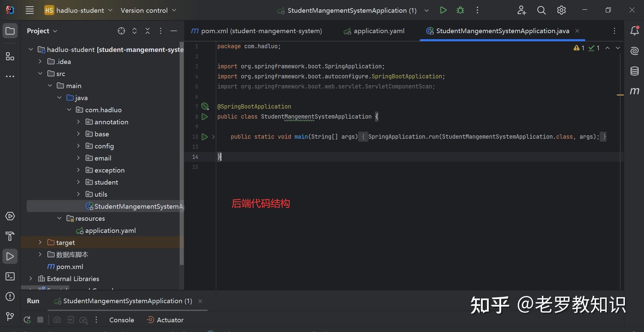This screenshot has height=332, width=644.
Task: Rerun StudentMangementSystemApplication
Action: coord(27,319)
